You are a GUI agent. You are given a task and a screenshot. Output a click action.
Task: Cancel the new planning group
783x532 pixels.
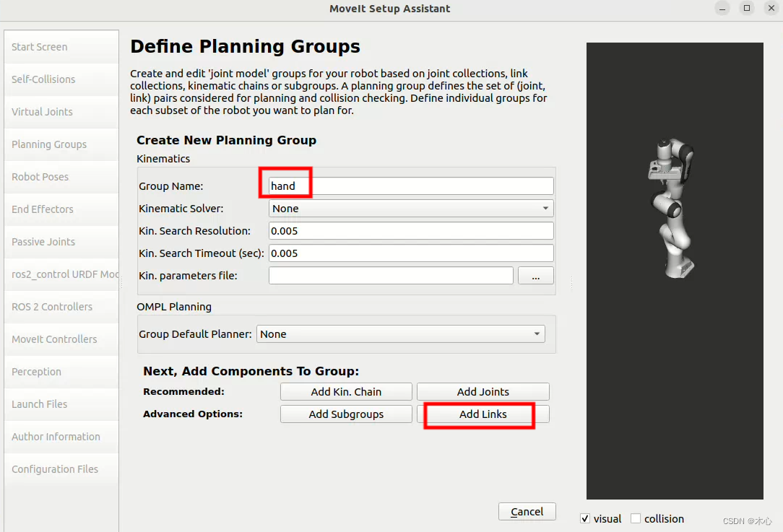527,512
